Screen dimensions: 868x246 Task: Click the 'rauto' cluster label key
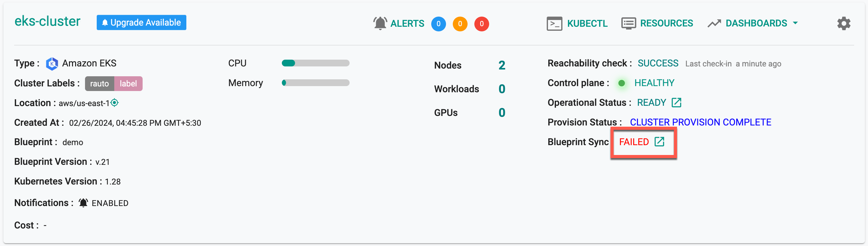pyautogui.click(x=99, y=83)
